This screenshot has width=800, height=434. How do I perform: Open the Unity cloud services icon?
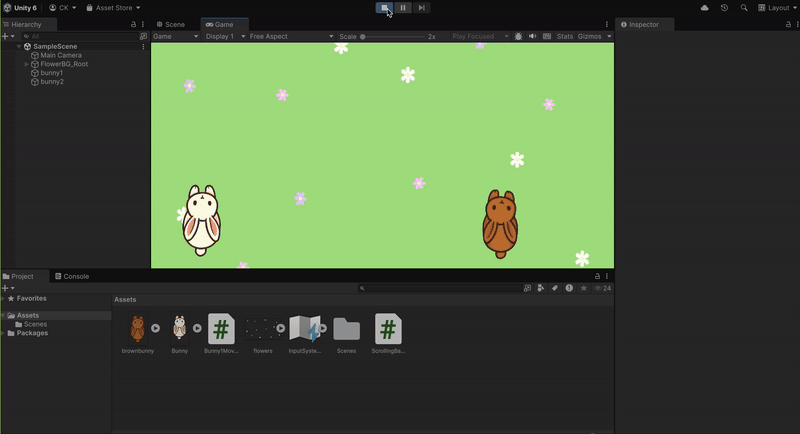point(705,8)
